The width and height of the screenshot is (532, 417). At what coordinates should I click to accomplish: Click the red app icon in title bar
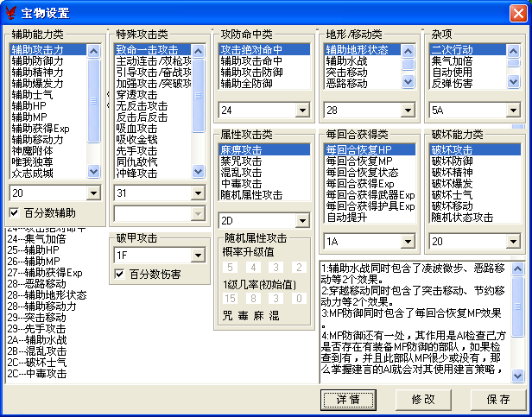[x=11, y=12]
